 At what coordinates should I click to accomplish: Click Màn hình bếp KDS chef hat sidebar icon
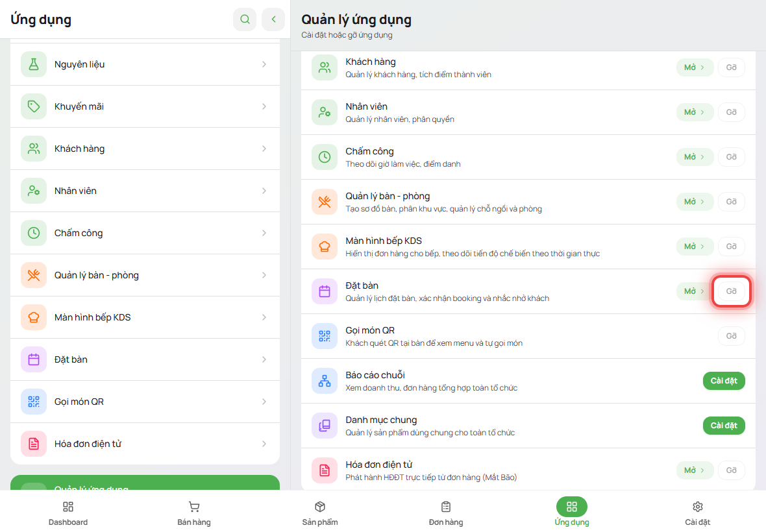tap(34, 317)
